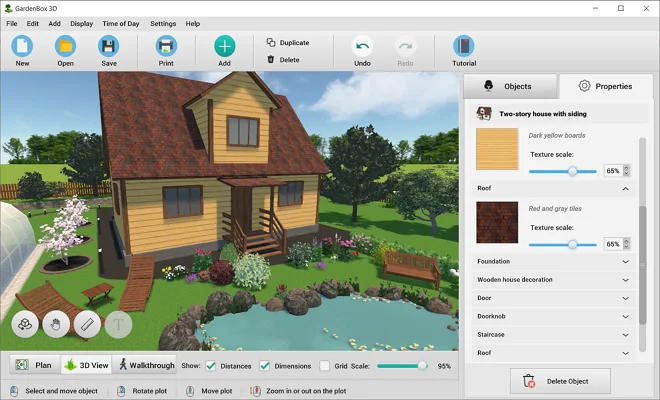
Task: Click the house icon beside the object title
Action: (484, 114)
